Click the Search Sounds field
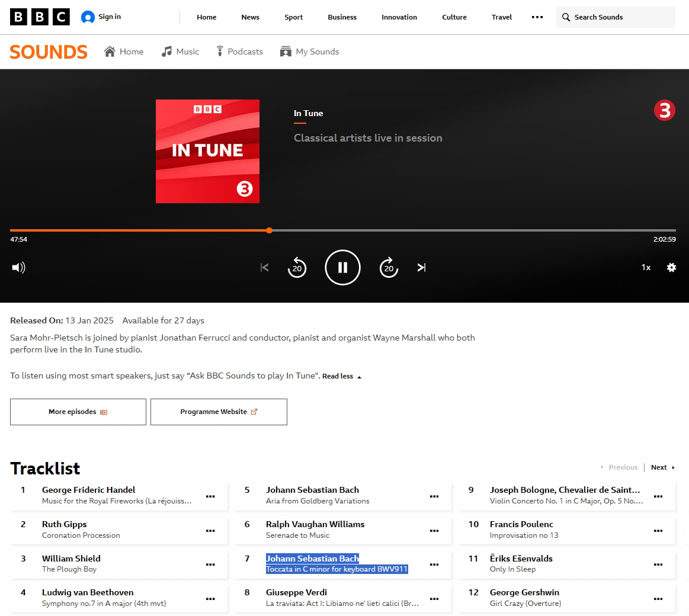 pos(616,17)
